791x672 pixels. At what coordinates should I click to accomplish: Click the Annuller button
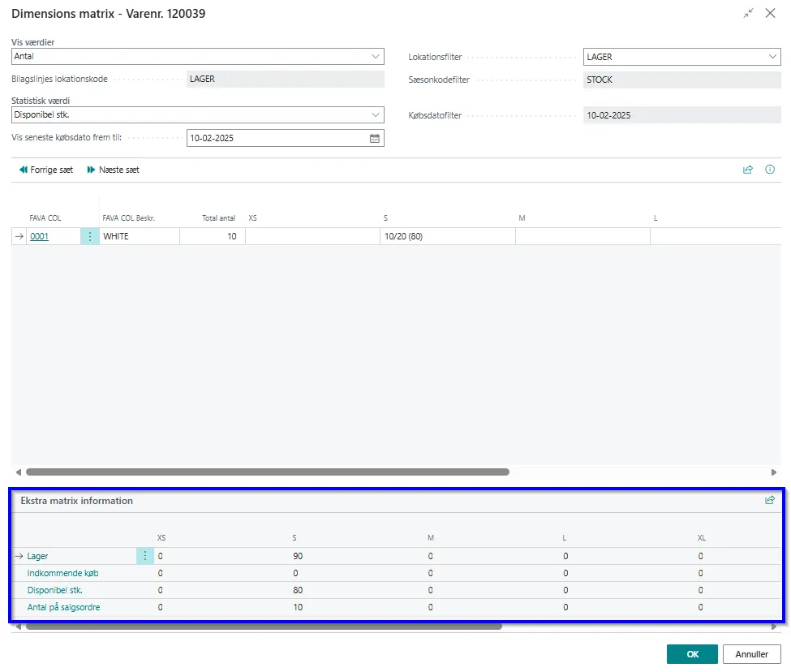tap(751, 654)
